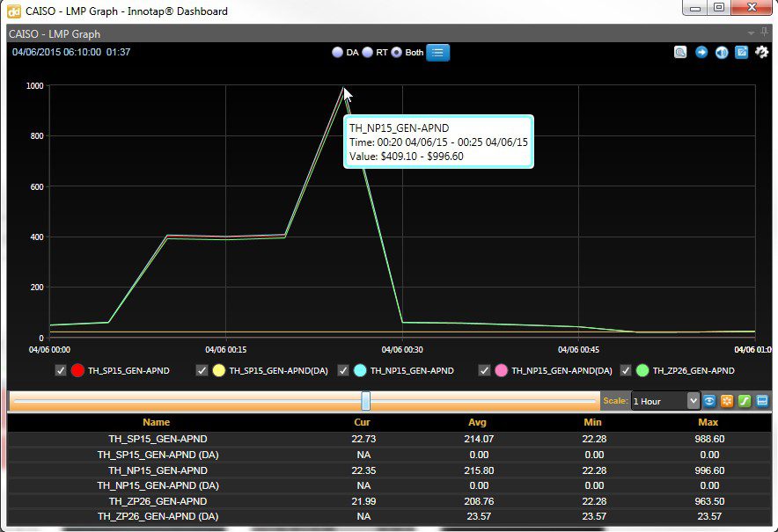The width and height of the screenshot is (778, 532).
Task: Click the CAISO - LMP Graph panel title
Action: coord(55,34)
